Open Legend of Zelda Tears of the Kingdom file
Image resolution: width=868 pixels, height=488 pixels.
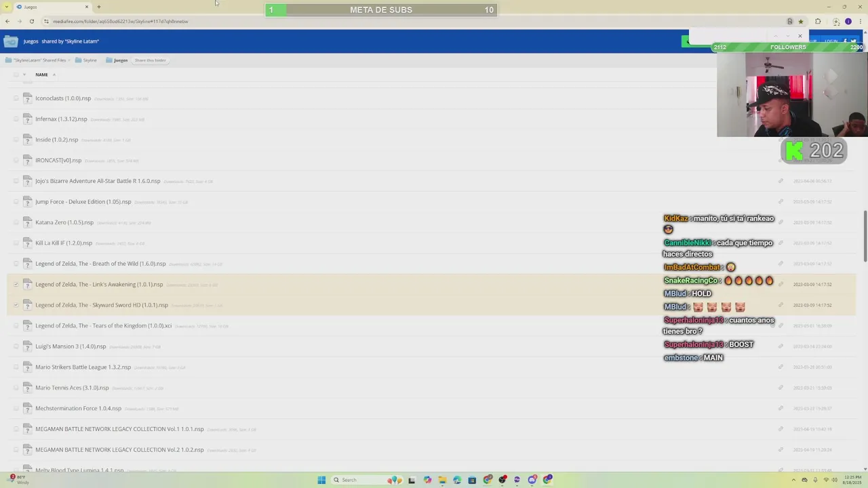click(x=103, y=326)
